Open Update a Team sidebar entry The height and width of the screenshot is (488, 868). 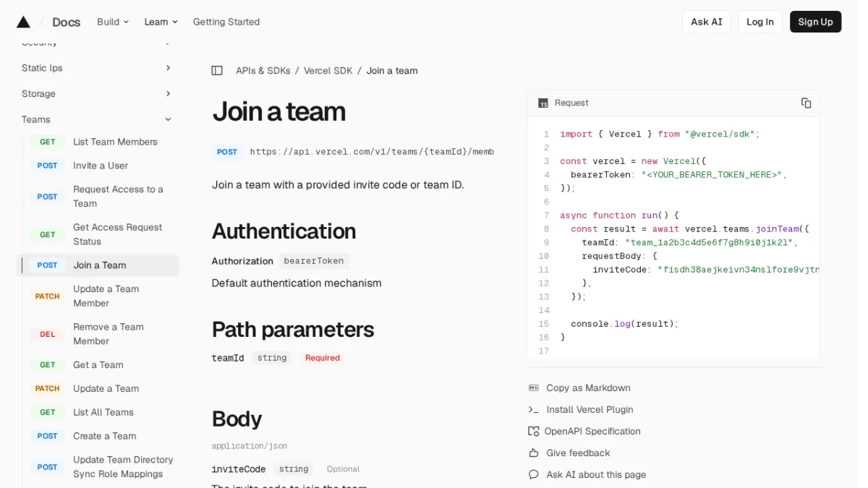(x=106, y=389)
